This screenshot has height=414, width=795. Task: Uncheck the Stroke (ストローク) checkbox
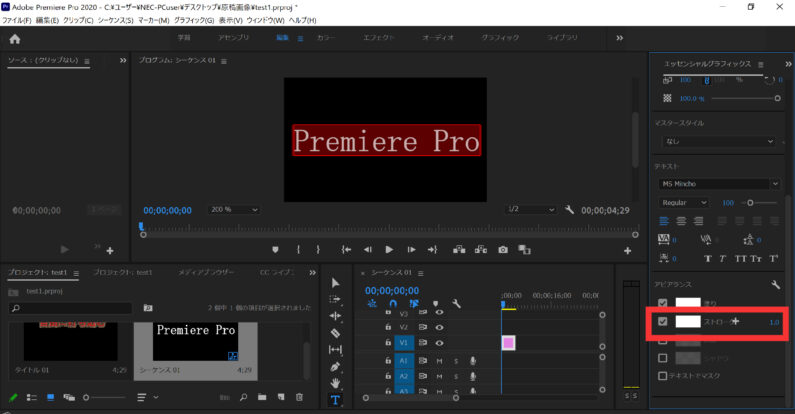(x=662, y=322)
